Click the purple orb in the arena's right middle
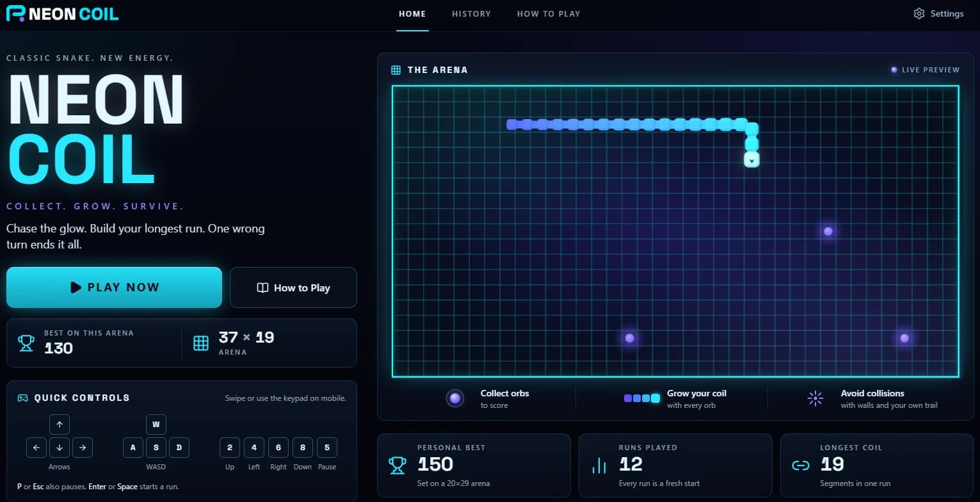 pyautogui.click(x=828, y=231)
